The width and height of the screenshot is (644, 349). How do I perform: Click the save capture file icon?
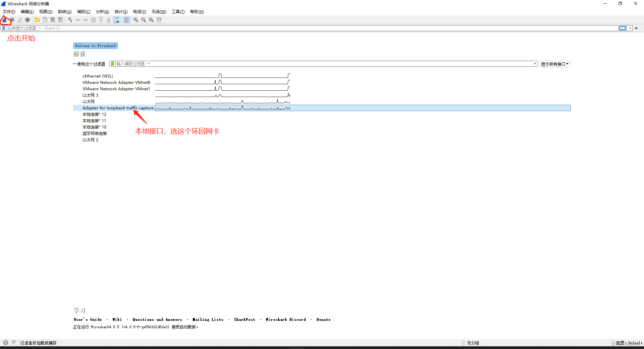coord(45,20)
